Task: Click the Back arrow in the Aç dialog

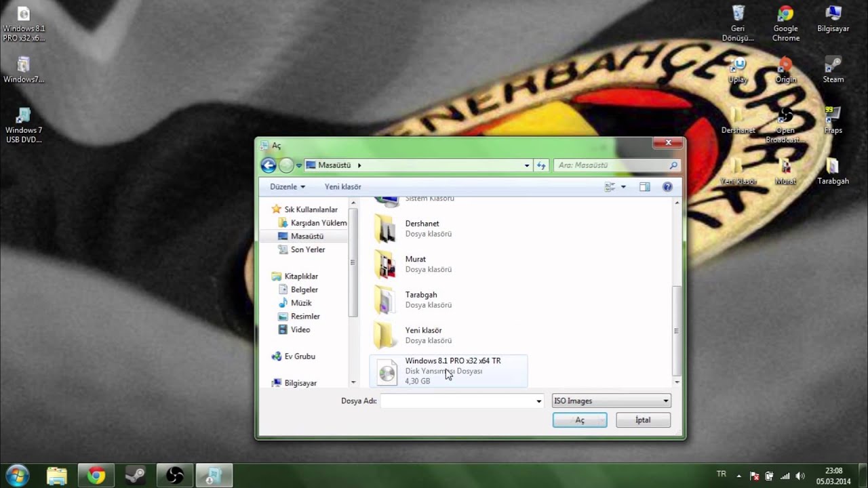Action: [268, 165]
